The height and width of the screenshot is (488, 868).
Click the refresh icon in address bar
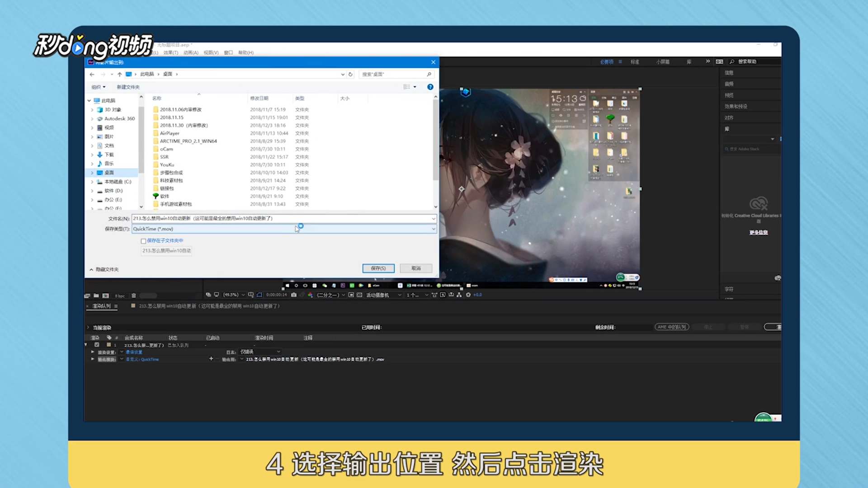point(350,74)
